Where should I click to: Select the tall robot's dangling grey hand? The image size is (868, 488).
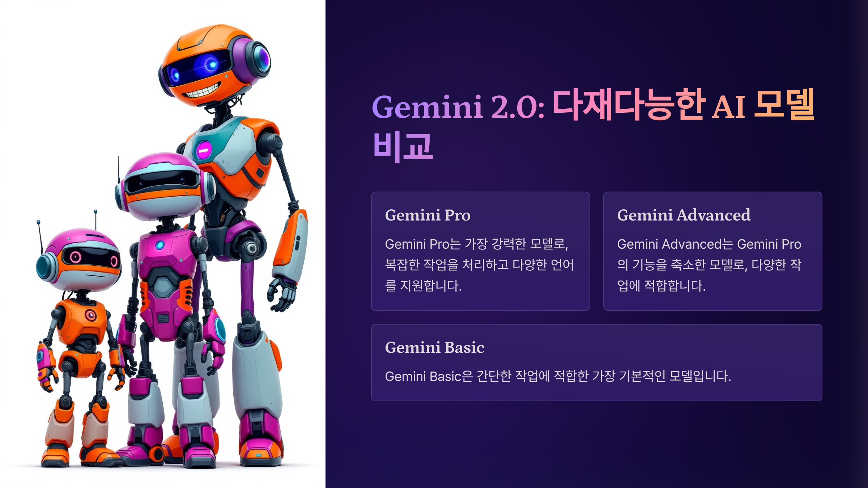[x=281, y=294]
